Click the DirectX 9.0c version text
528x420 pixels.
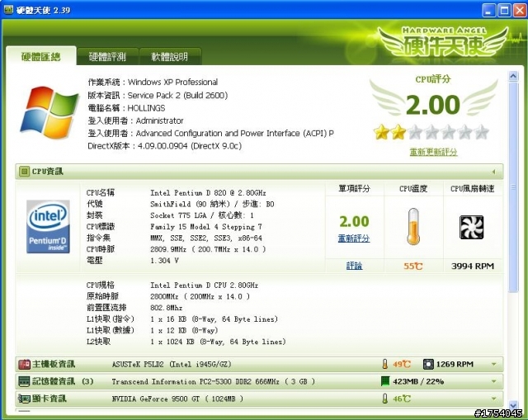[190, 146]
